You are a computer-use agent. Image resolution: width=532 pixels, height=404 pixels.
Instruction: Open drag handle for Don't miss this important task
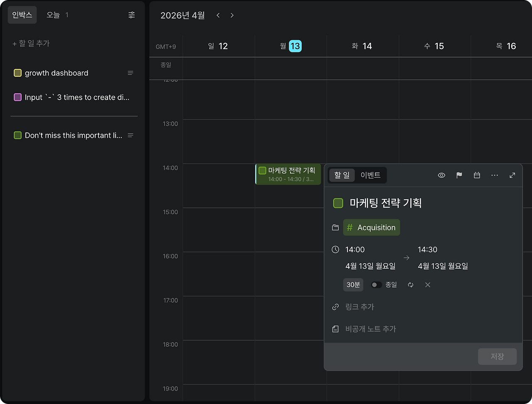131,135
